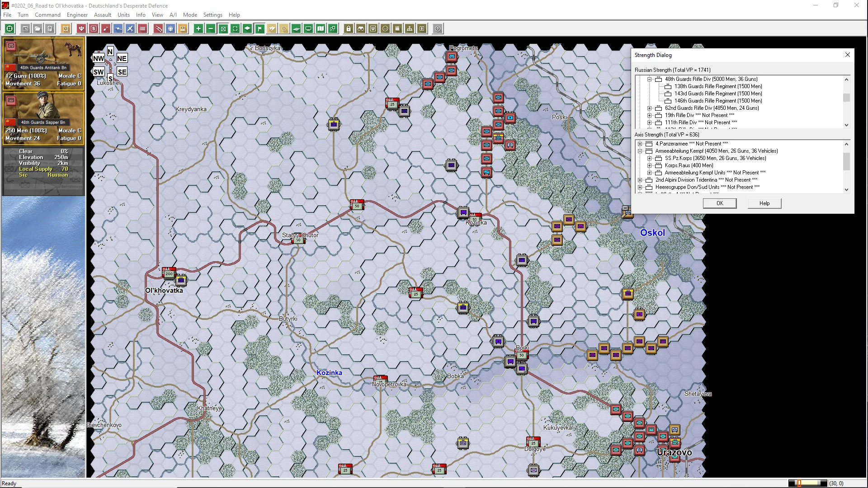Open the Assault menu

click(x=102, y=15)
